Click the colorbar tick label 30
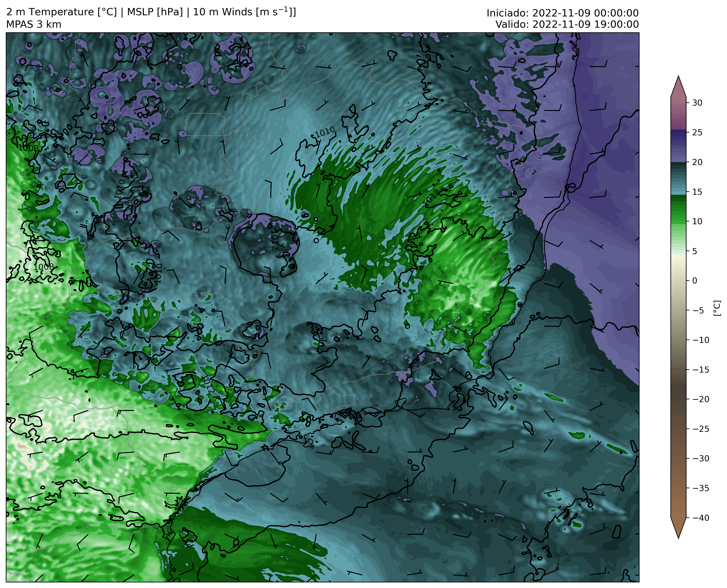The width and height of the screenshot is (727, 588). pyautogui.click(x=697, y=103)
